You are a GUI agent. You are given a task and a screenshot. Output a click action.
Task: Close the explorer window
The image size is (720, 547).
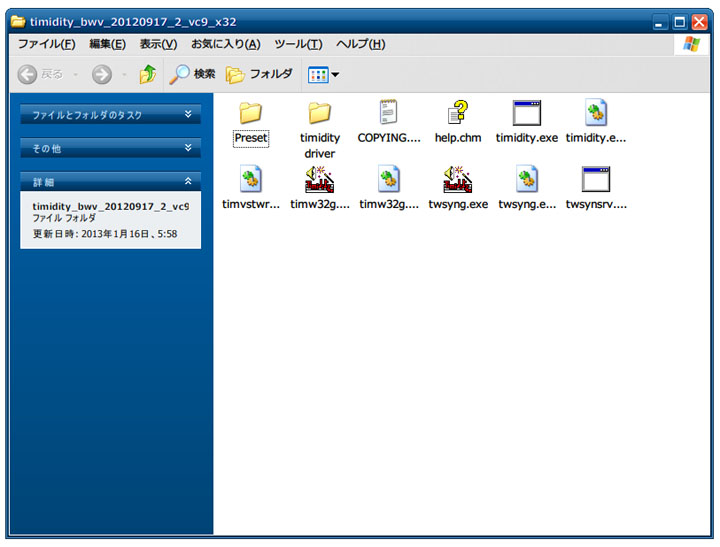click(x=699, y=22)
